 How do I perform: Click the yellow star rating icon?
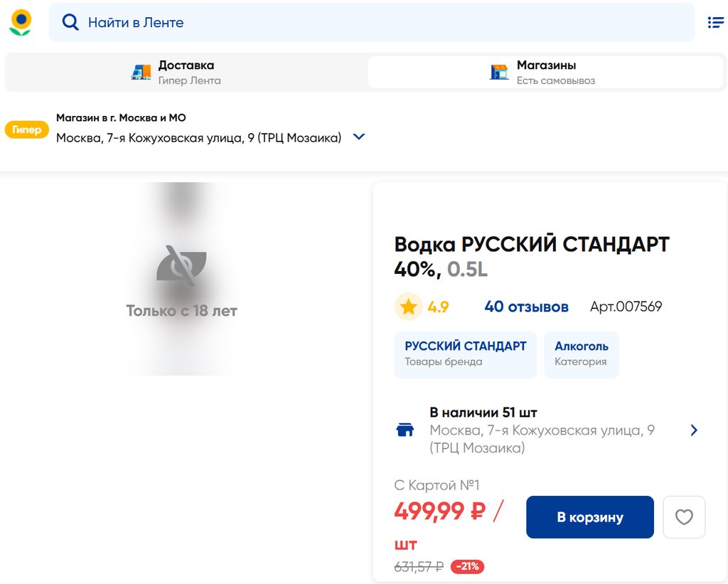coord(408,307)
